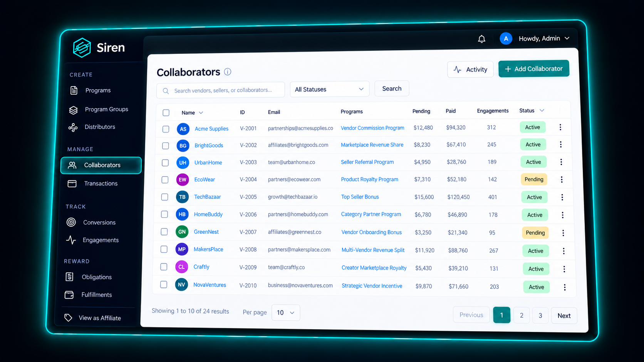The image size is (644, 362).
Task: Expand the Howdy, Admin user menu
Action: click(x=544, y=38)
